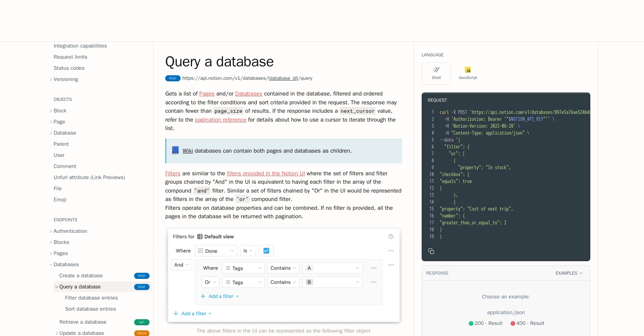Viewport: 644px width, 336px height.
Task: Open more options for Tags A filter row
Action: point(374,268)
